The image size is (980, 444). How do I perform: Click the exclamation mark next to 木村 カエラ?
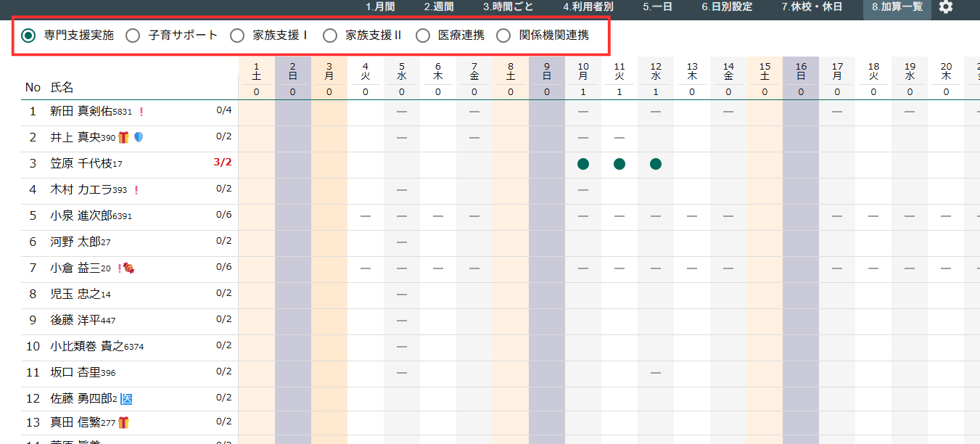tap(136, 190)
